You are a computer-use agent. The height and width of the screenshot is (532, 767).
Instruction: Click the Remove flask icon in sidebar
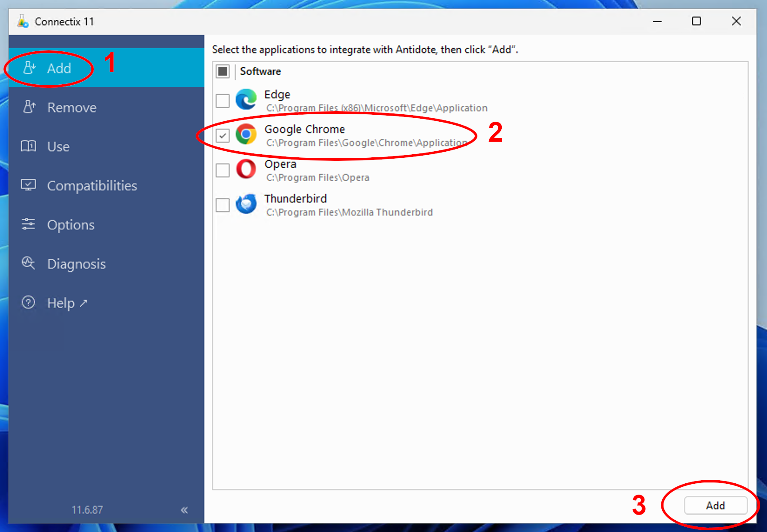(x=29, y=107)
